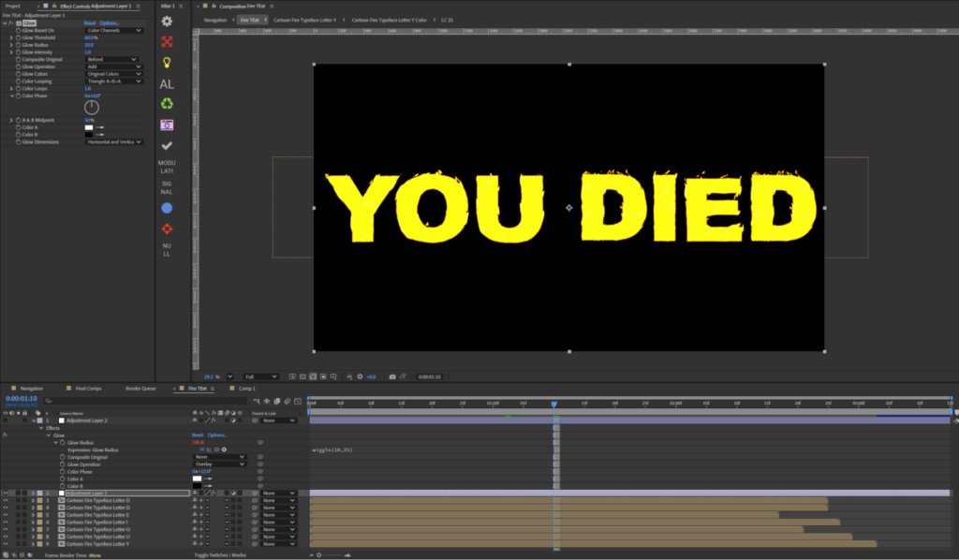Viewport: 959px width, 560px height.
Task: Collapse Color Phase property in Effect Controls
Action: (x=11, y=96)
